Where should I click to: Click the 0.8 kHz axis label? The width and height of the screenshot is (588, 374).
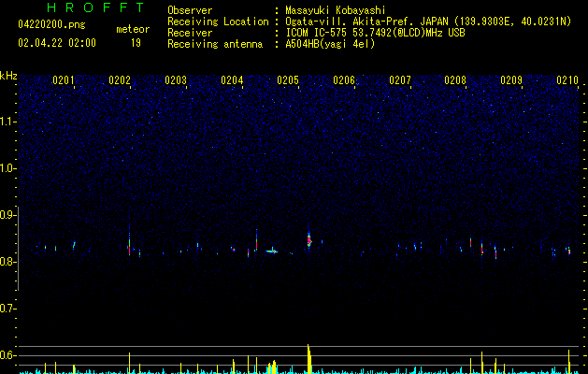[7, 262]
